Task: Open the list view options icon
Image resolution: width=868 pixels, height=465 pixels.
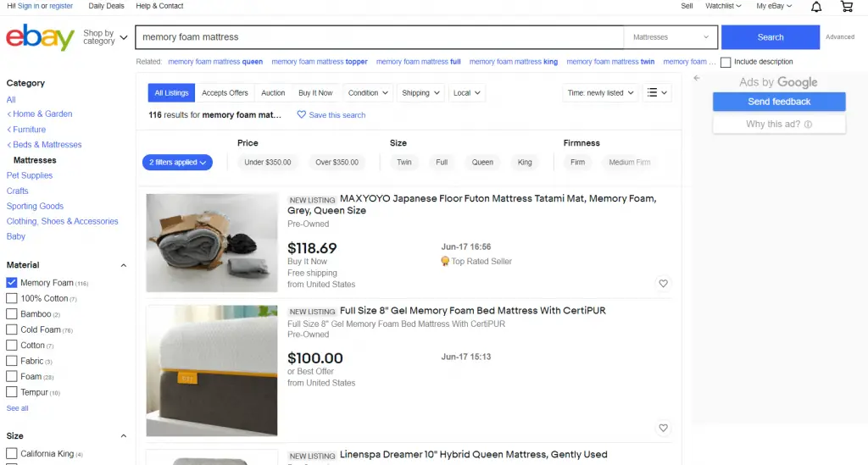Action: tap(657, 93)
